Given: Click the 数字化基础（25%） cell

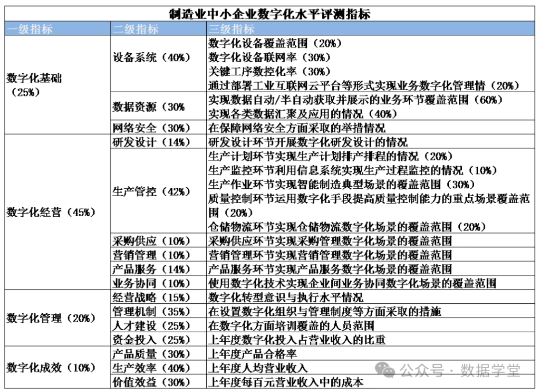Looking at the screenshot, I should (x=34, y=85).
